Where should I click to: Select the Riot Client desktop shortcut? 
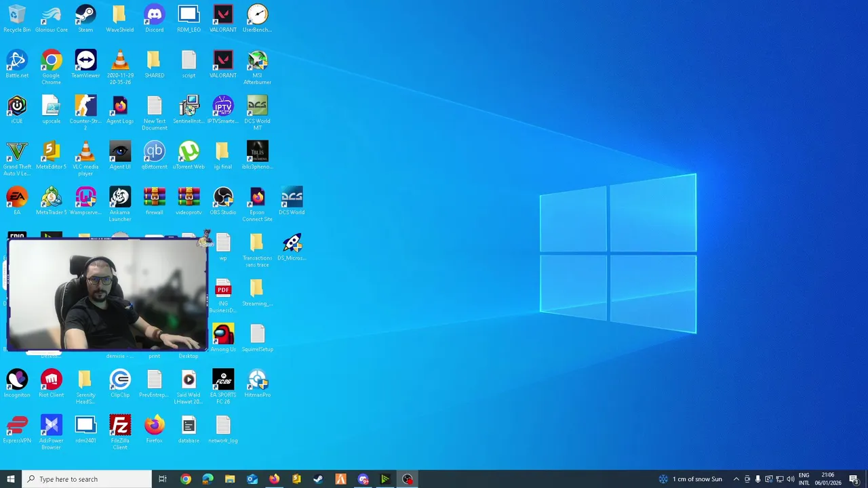pos(52,383)
